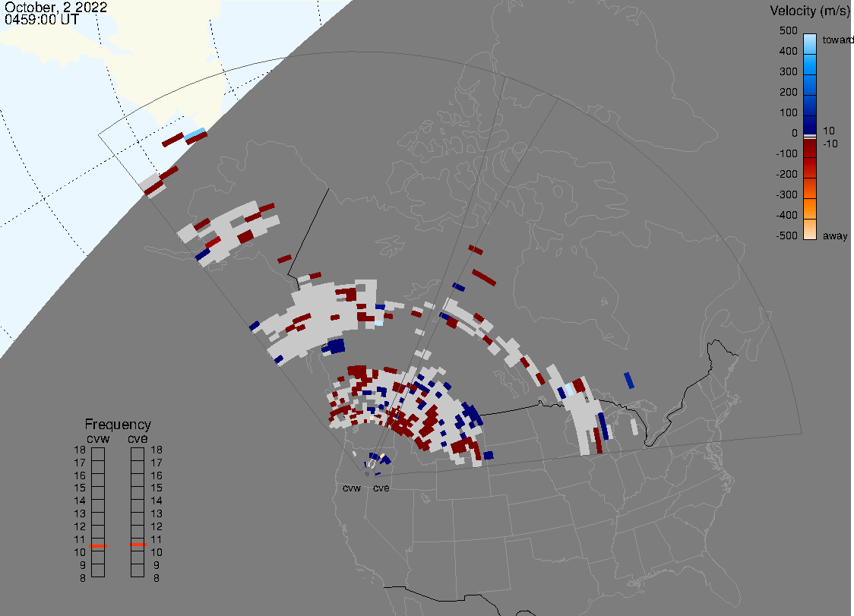The image size is (854, 616).
Task: Click the 'away' label beside the color bar
Action: point(835,235)
